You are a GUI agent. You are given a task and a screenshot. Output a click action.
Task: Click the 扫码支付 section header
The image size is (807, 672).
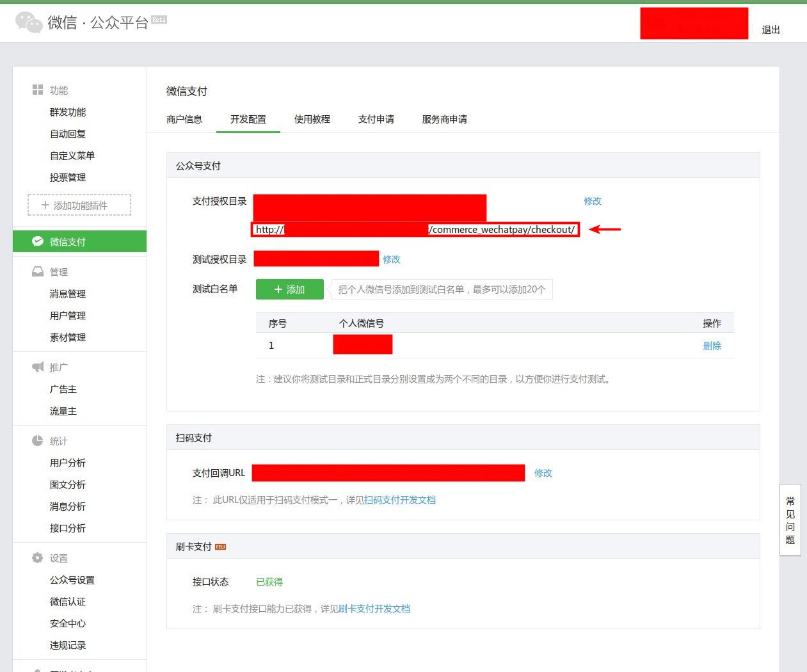click(x=194, y=438)
